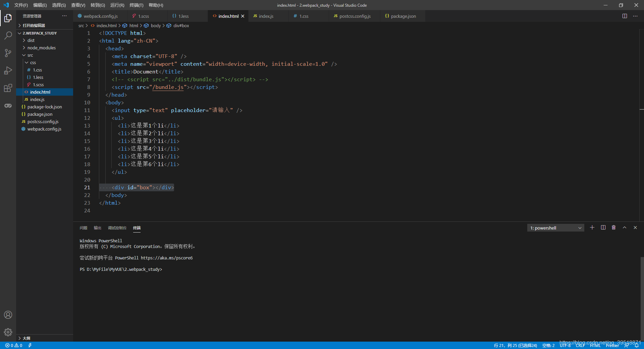
Task: Click the Prettier status bar item
Action: (x=612, y=345)
